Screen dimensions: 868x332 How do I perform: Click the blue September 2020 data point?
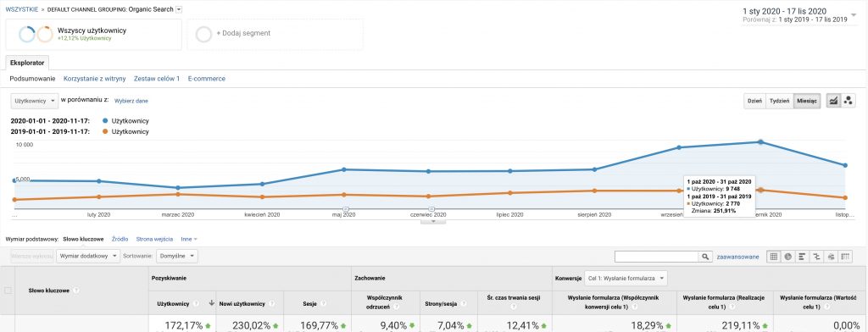(x=679, y=147)
